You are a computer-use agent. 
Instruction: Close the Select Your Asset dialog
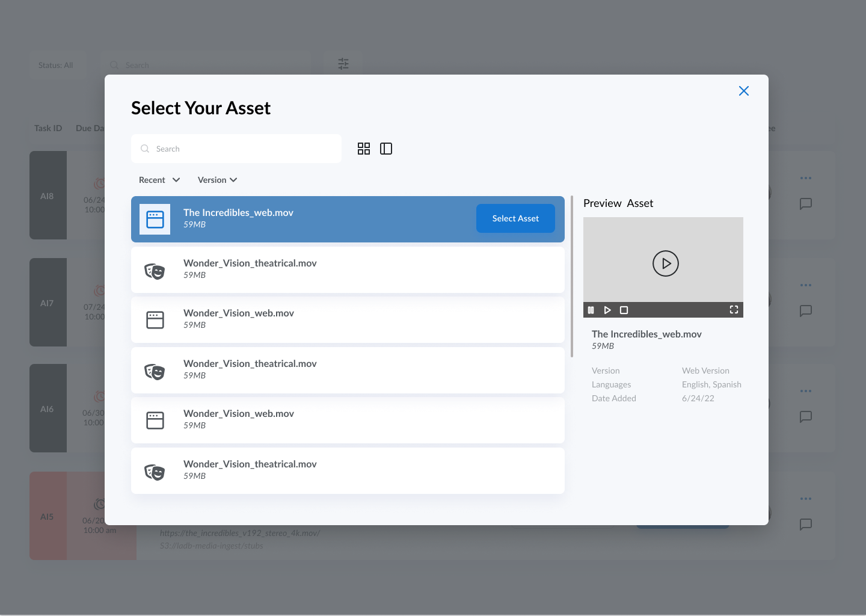(x=744, y=91)
